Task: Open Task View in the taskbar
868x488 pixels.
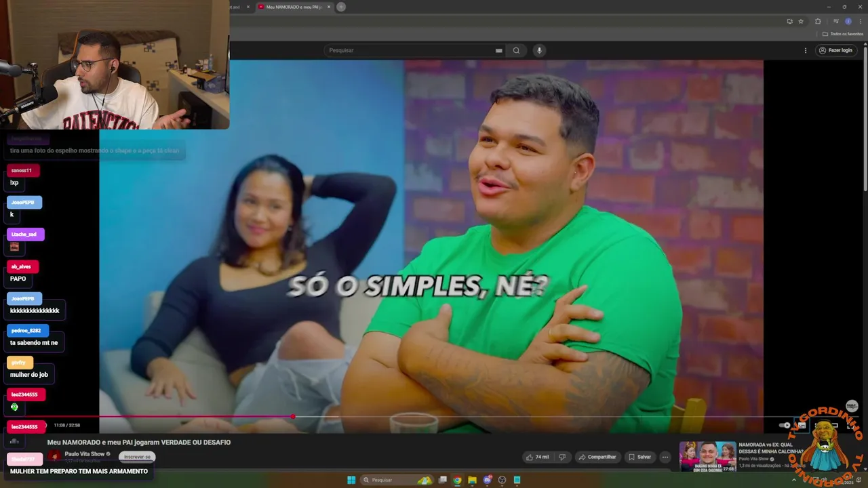Action: 443,480
